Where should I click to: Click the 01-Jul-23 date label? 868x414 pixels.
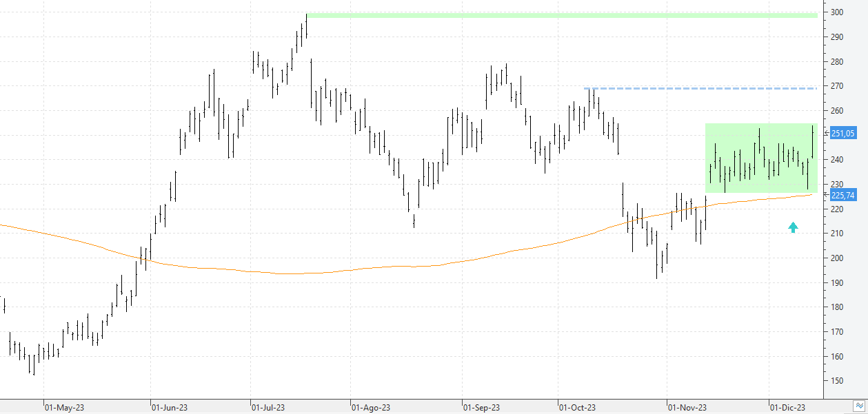(269, 408)
